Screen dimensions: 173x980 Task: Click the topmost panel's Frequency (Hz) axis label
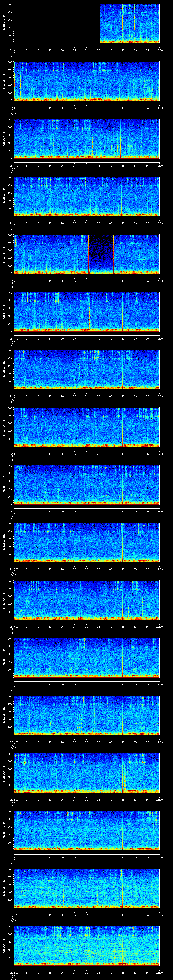click(4, 24)
